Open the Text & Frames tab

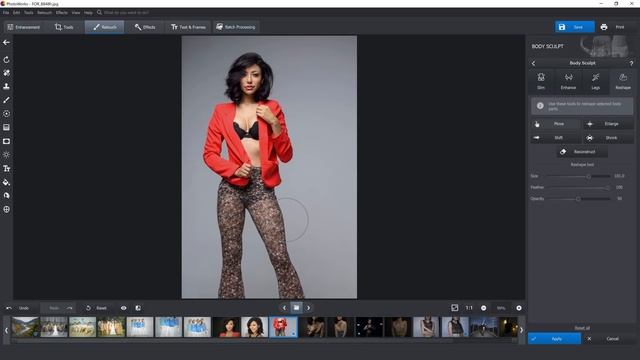pyautogui.click(x=188, y=27)
